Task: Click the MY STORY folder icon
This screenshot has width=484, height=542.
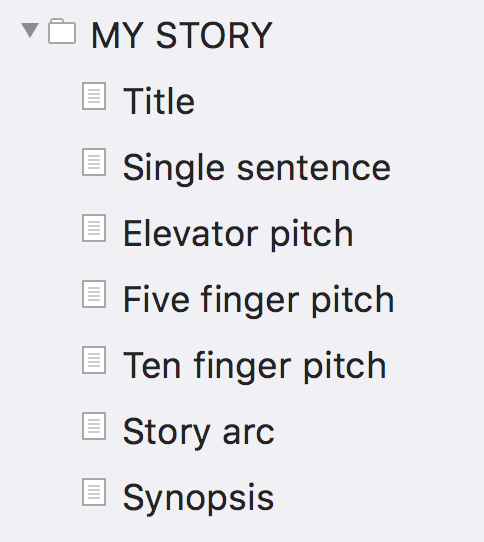Action: click(62, 31)
